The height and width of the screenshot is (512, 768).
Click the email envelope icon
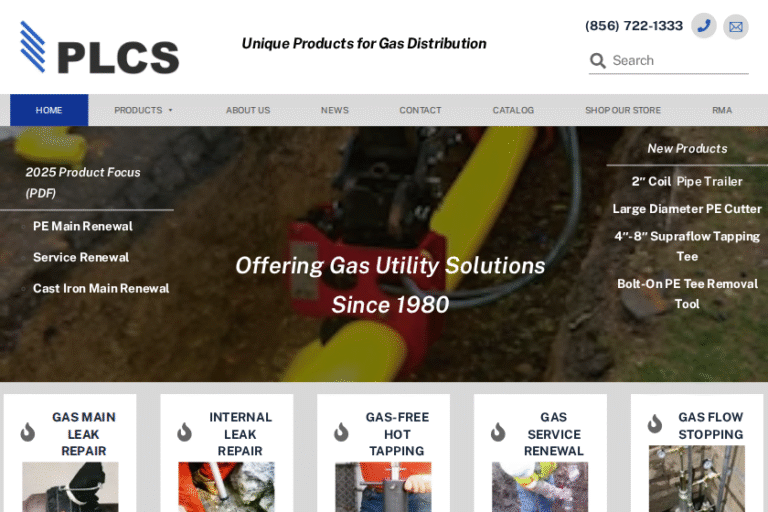pyautogui.click(x=736, y=26)
